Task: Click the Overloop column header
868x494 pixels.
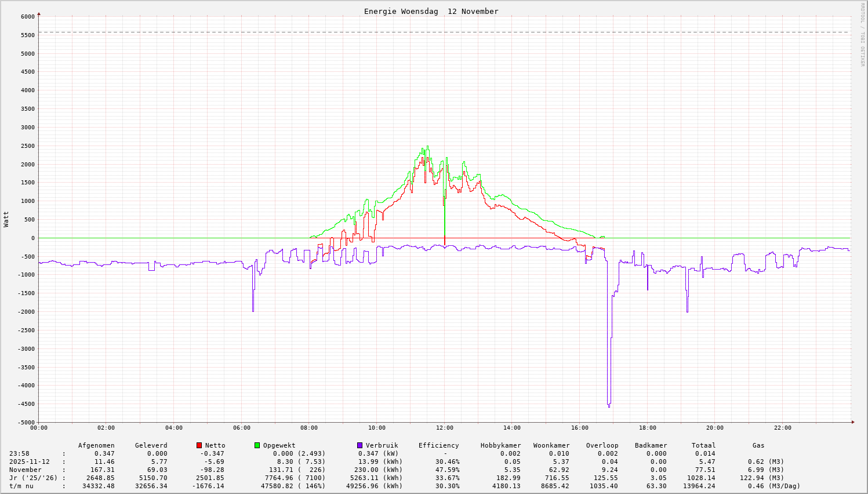Action: (x=602, y=445)
